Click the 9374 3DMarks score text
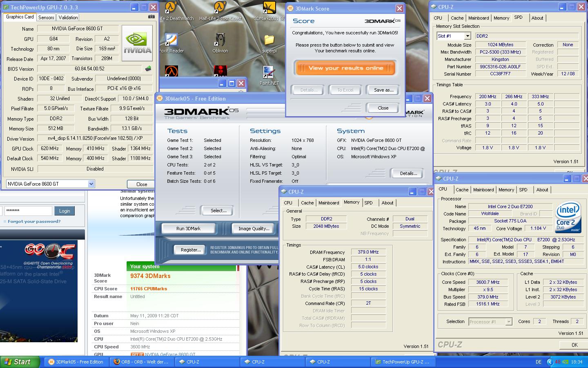This screenshot has width=588, height=368. click(x=150, y=276)
